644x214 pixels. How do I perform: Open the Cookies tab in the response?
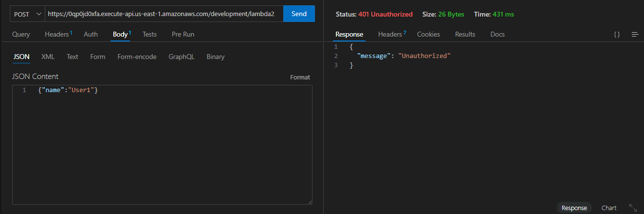(x=428, y=34)
